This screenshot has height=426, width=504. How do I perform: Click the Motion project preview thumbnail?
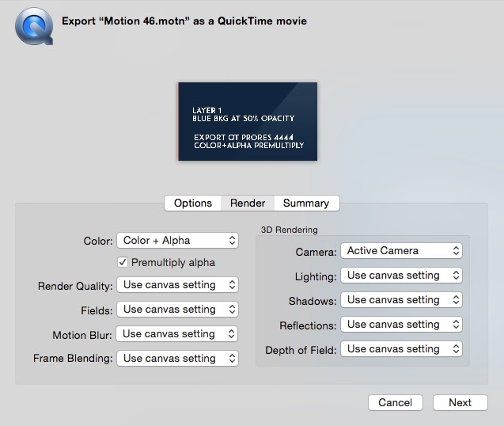[x=248, y=121]
